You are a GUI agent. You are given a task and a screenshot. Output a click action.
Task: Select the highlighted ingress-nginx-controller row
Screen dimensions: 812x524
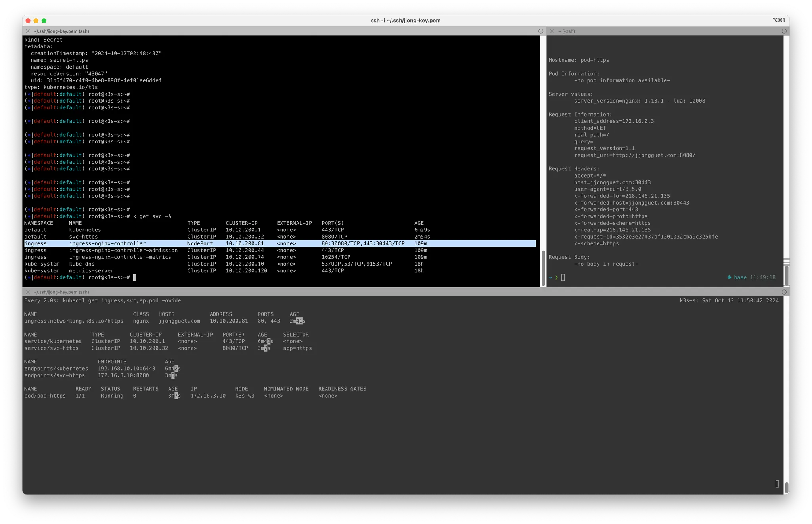click(x=280, y=243)
